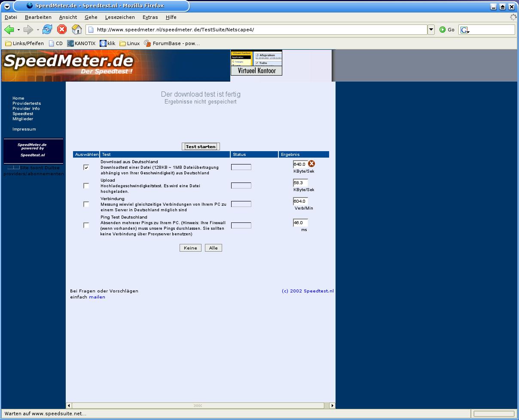Open the Lesezeichen menu
This screenshot has width=519, height=420.
tap(120, 17)
